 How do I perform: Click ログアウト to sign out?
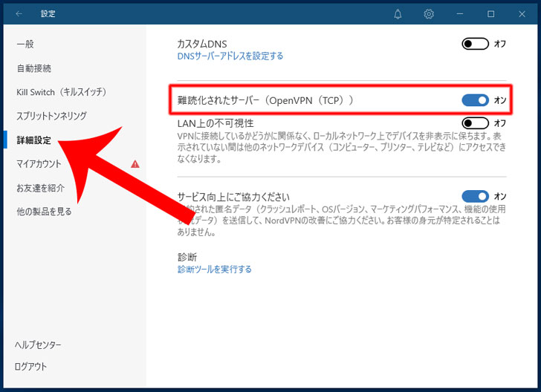point(31,366)
